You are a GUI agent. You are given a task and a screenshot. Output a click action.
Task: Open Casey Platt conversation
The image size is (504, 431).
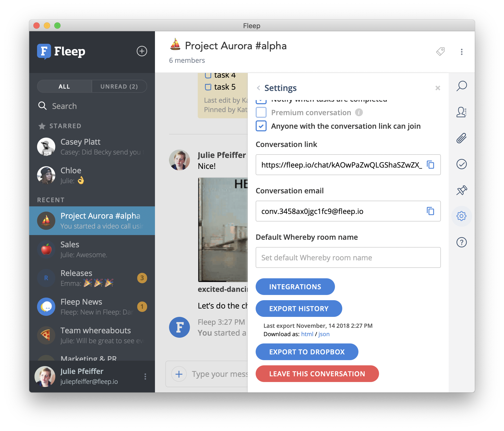(92, 147)
